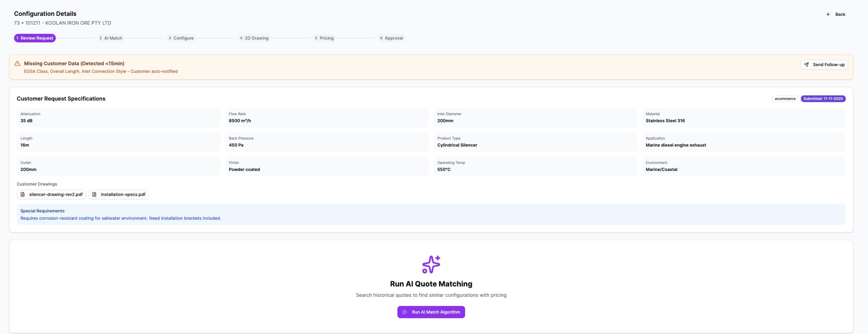Viewport: 868px width, 334px height.
Task: Open the 2D Drawing step
Action: click(x=254, y=38)
